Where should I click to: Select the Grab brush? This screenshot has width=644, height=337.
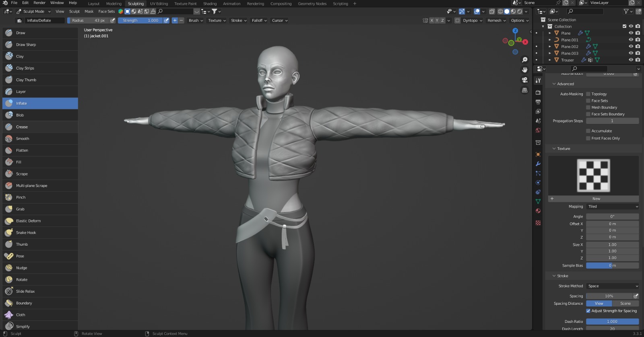click(x=40, y=209)
